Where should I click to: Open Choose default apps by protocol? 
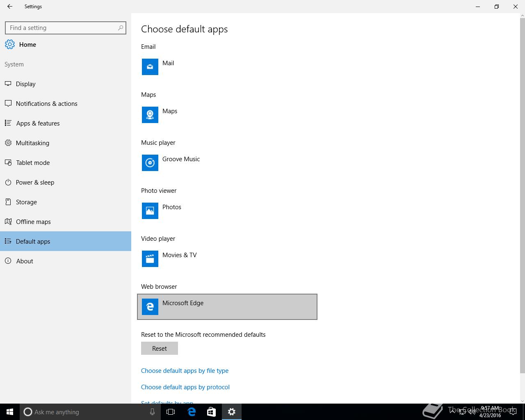185,387
